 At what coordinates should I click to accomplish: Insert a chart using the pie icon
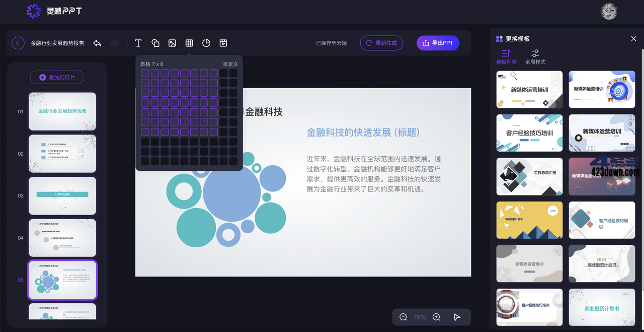(206, 43)
